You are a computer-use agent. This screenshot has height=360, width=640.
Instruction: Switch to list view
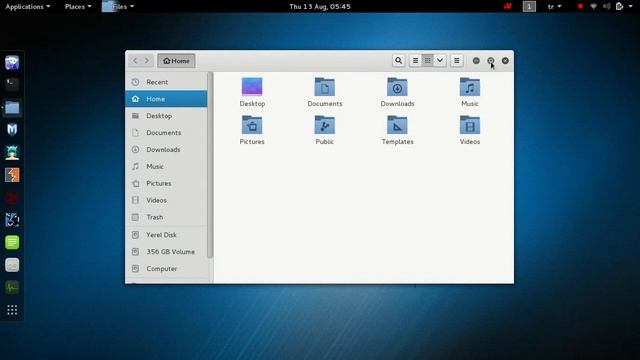tap(415, 60)
